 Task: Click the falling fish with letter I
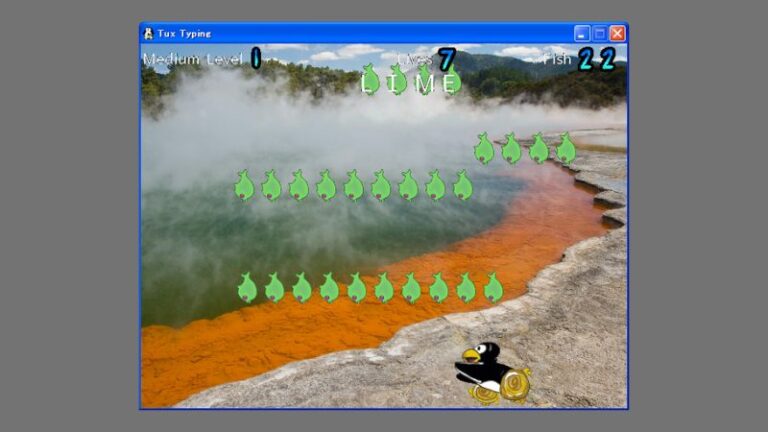397,80
